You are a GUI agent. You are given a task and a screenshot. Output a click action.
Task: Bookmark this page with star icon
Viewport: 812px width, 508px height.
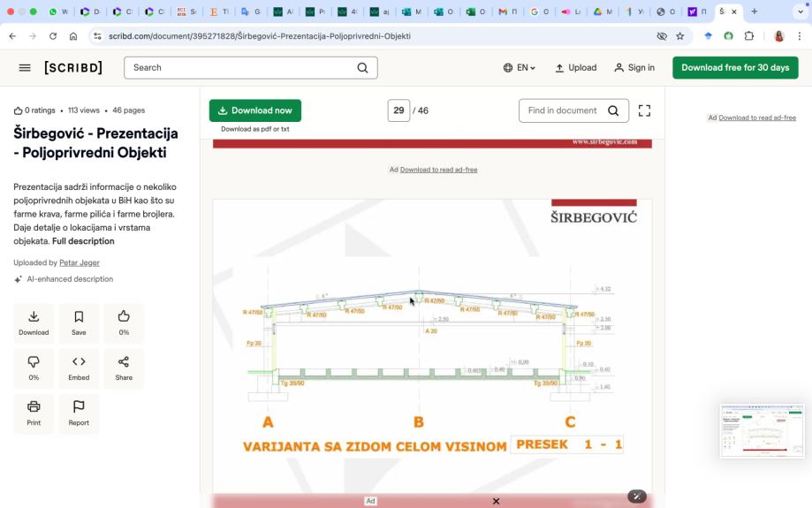click(680, 36)
